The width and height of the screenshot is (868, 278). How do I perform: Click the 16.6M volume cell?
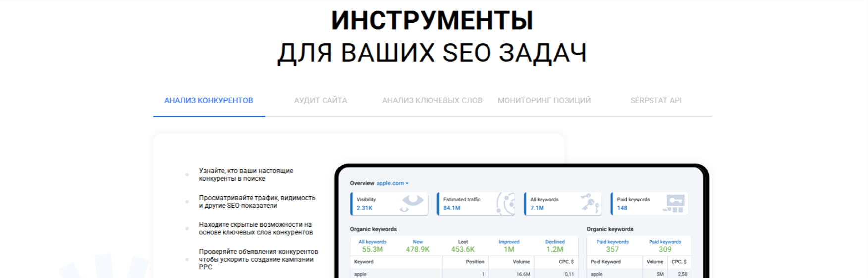point(523,274)
